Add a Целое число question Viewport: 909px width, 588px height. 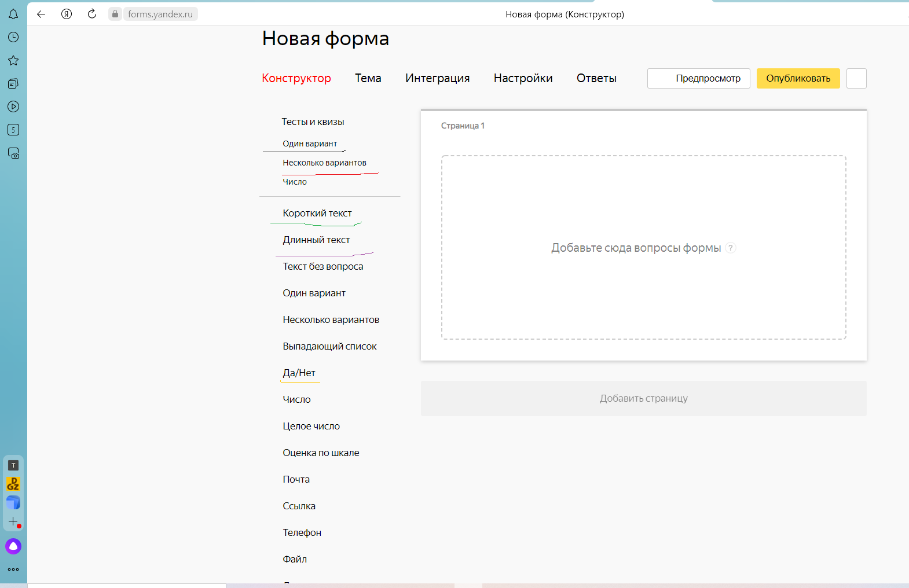(x=311, y=426)
